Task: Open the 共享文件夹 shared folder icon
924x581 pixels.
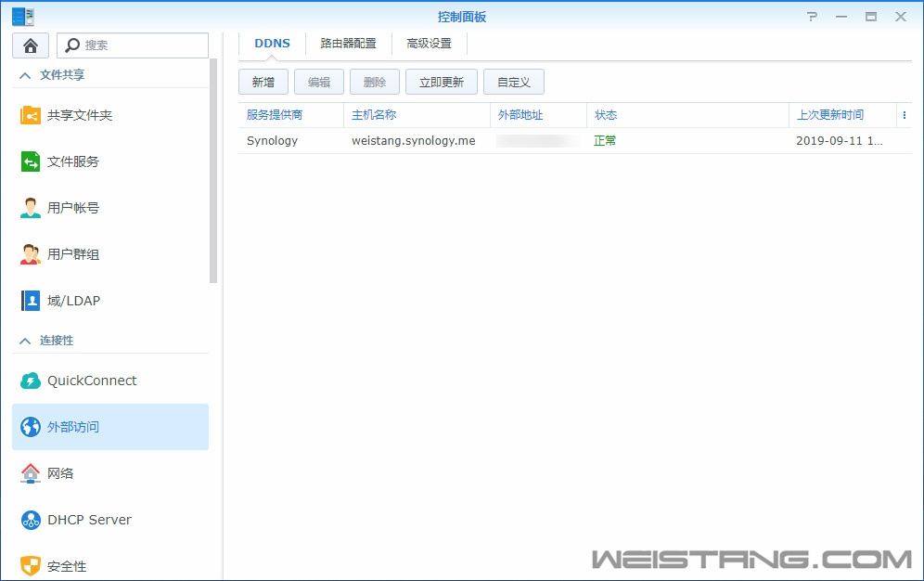Action: click(31, 115)
